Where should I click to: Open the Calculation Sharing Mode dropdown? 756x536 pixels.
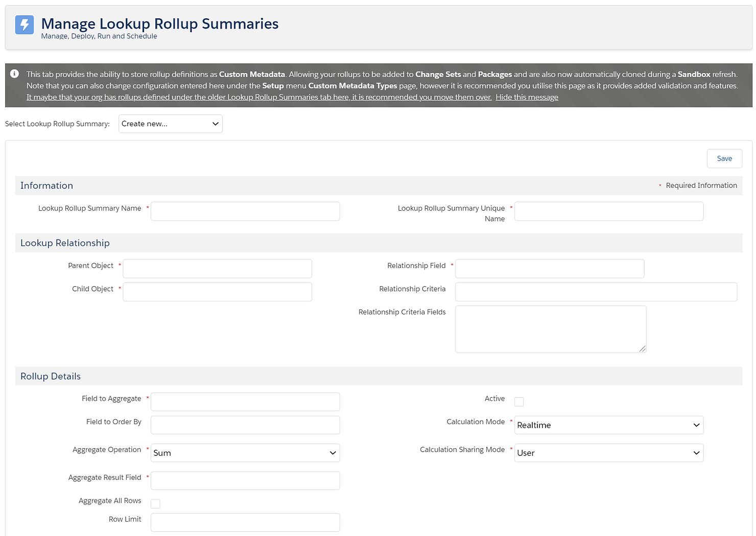(609, 453)
